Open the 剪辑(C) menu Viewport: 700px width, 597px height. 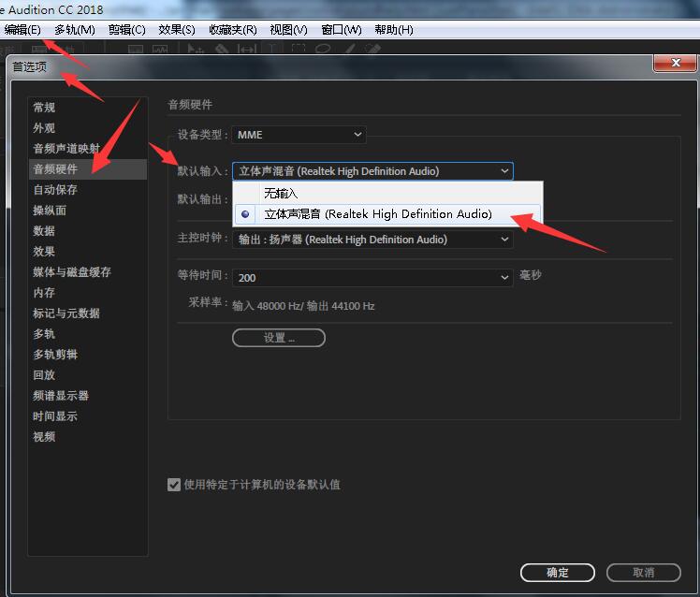click(x=126, y=30)
